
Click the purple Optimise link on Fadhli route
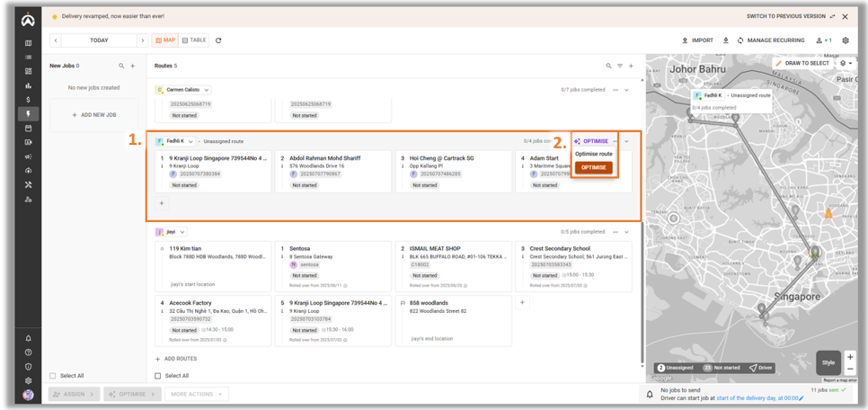[x=591, y=141]
